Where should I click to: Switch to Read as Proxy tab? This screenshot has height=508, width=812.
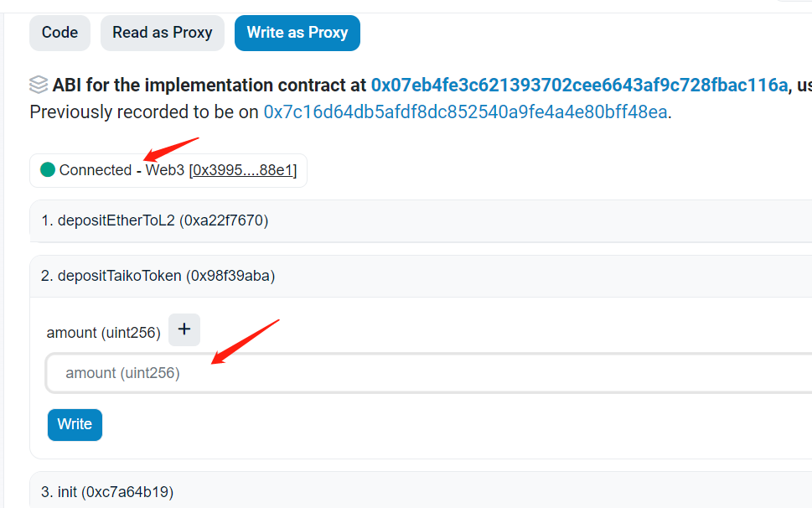(x=163, y=33)
